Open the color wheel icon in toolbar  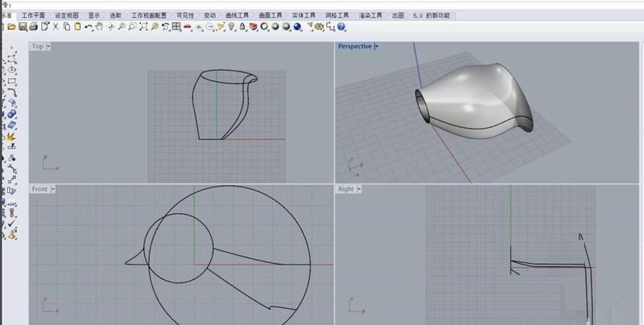pos(264,27)
